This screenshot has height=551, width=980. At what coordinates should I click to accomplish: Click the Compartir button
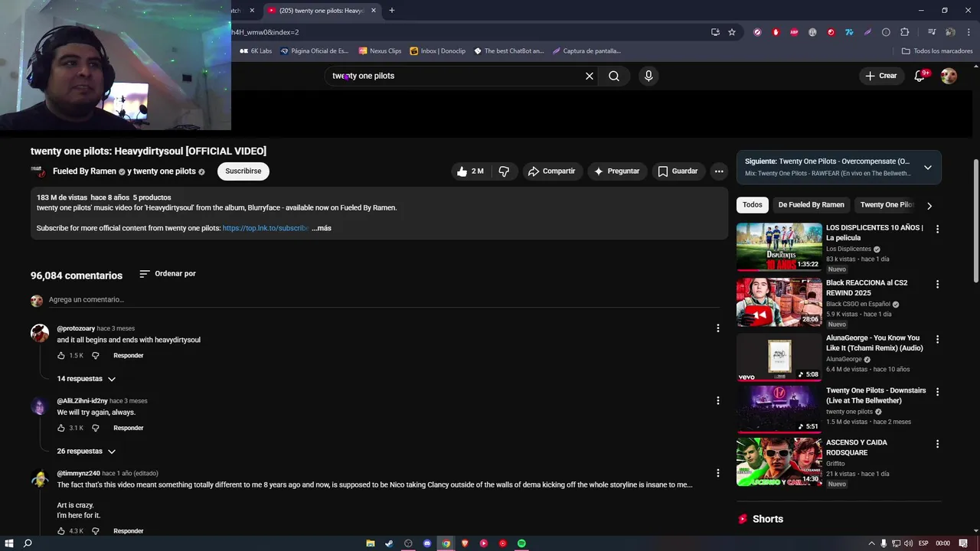[x=551, y=171]
